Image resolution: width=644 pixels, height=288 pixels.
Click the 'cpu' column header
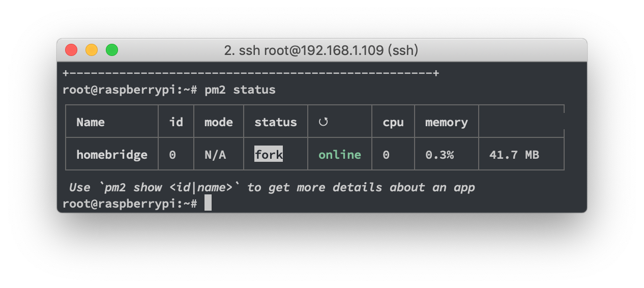tap(393, 122)
